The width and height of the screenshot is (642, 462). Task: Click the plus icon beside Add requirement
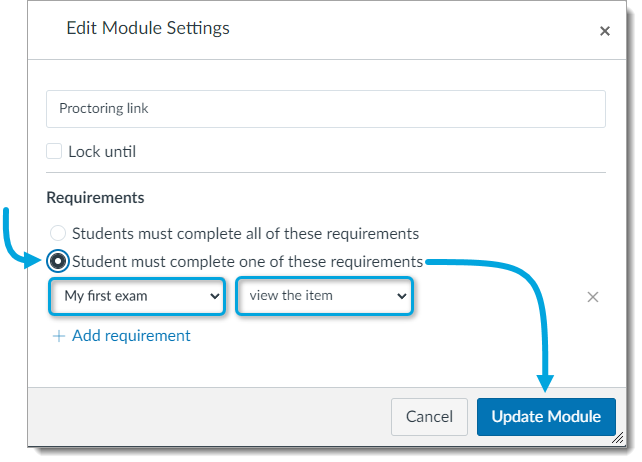click(x=59, y=336)
